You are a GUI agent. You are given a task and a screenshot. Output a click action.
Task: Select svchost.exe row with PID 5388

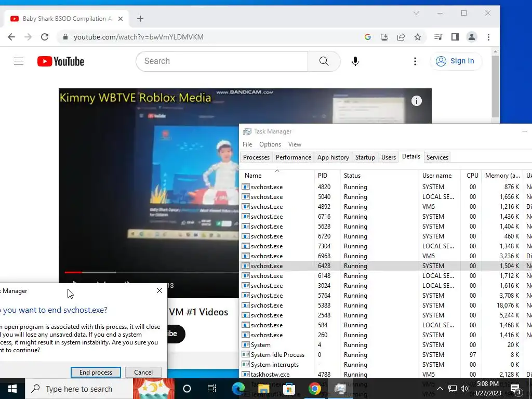[x=386, y=305]
